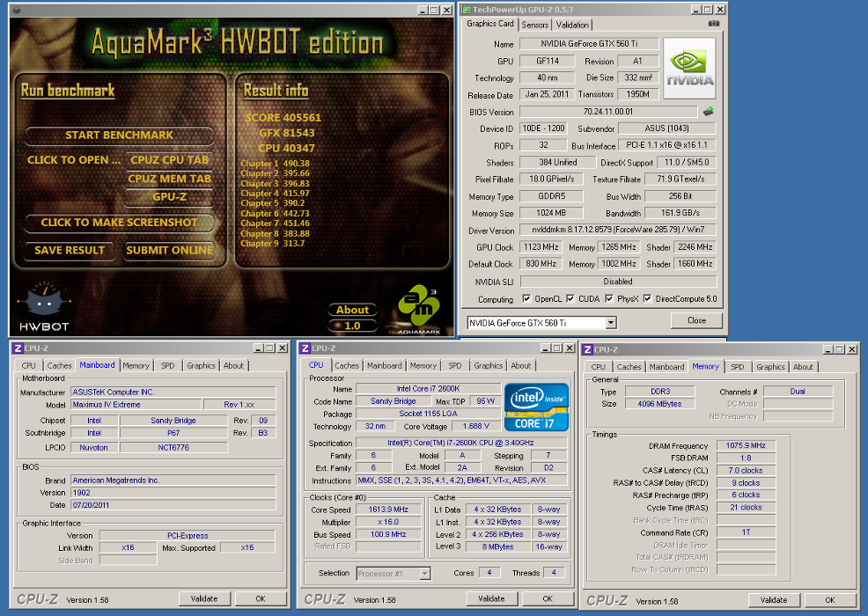The image size is (868, 616).
Task: Click the CPU-Z Memory window title icon
Action: point(587,349)
